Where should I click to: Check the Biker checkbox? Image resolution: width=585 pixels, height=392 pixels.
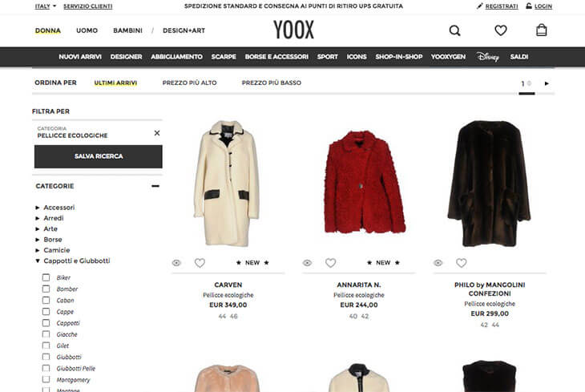coord(46,277)
